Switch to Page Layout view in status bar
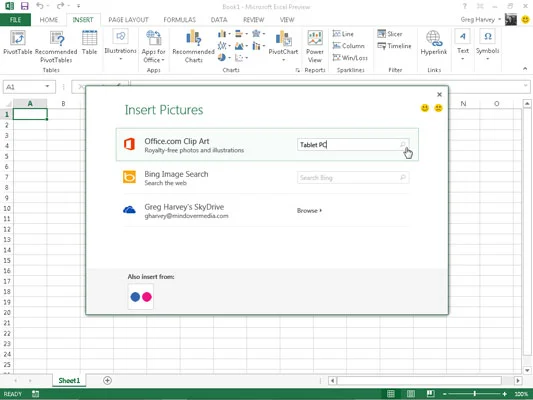This screenshot has height=400, width=533. [411, 394]
